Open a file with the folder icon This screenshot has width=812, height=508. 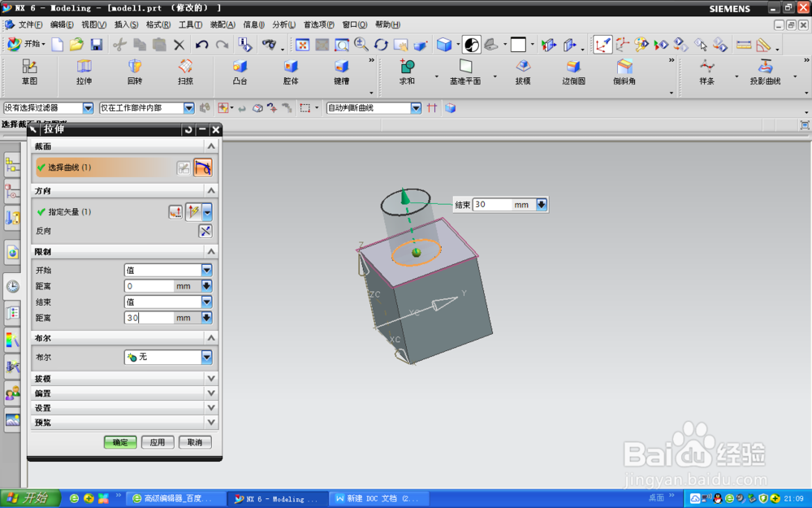pyautogui.click(x=76, y=45)
